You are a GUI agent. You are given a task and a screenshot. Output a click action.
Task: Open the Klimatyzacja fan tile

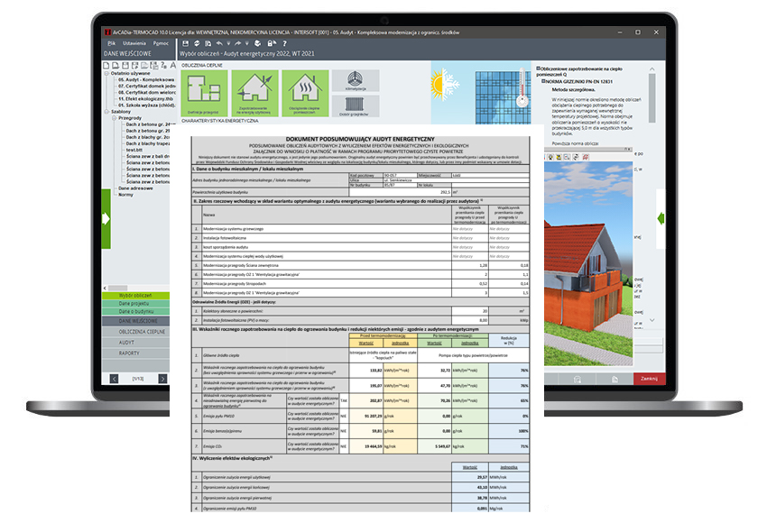pyautogui.click(x=356, y=80)
